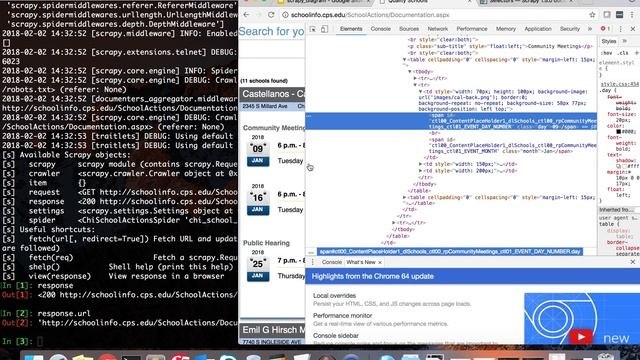640x360 pixels.
Task: Open the red error count indicator
Action: coord(605,29)
